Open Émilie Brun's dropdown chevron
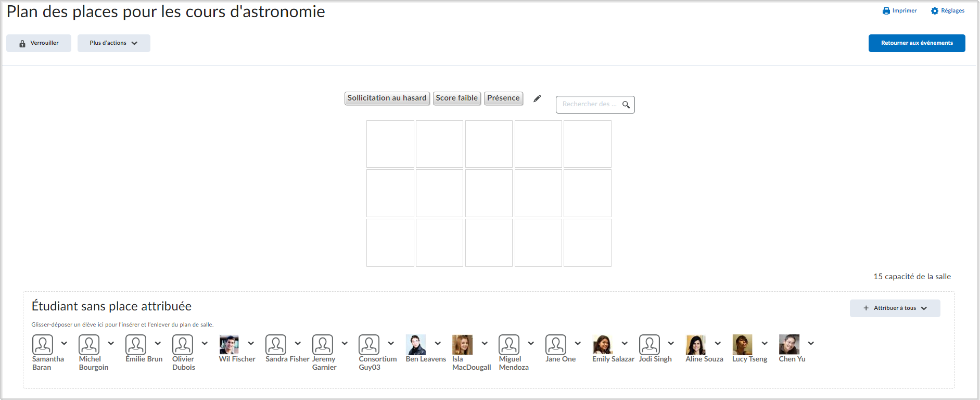Screen dimensions: 980x400 [x=158, y=343]
